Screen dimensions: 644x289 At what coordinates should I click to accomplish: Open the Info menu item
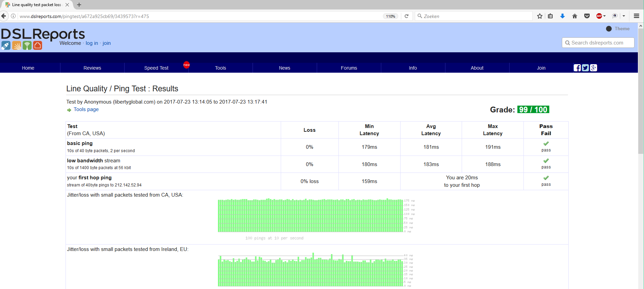click(x=413, y=68)
